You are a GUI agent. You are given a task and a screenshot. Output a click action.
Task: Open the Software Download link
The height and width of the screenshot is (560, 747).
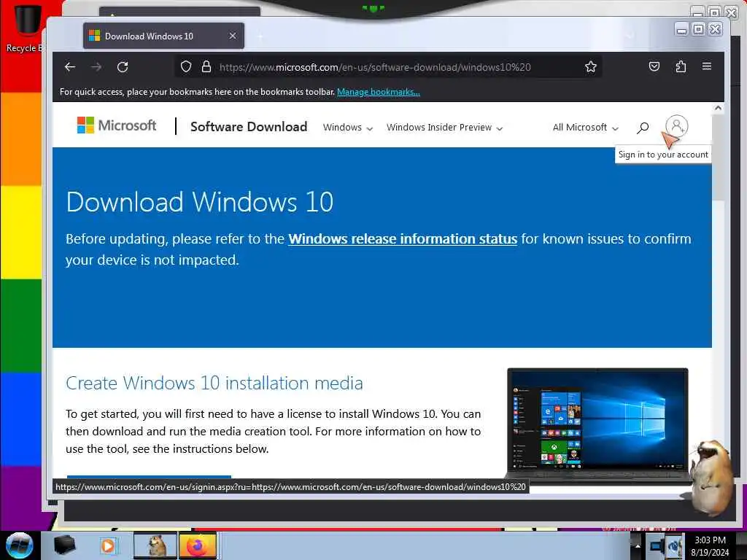249,127
